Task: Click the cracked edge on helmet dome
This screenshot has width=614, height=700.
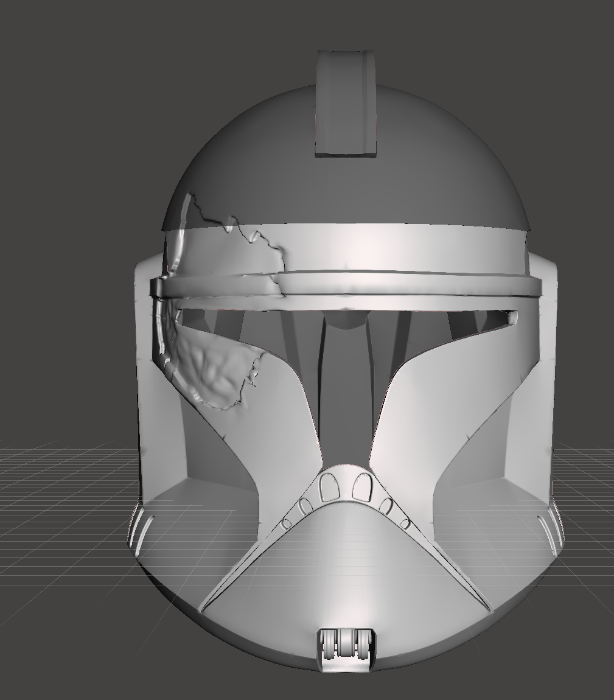Action: pyautogui.click(x=237, y=232)
